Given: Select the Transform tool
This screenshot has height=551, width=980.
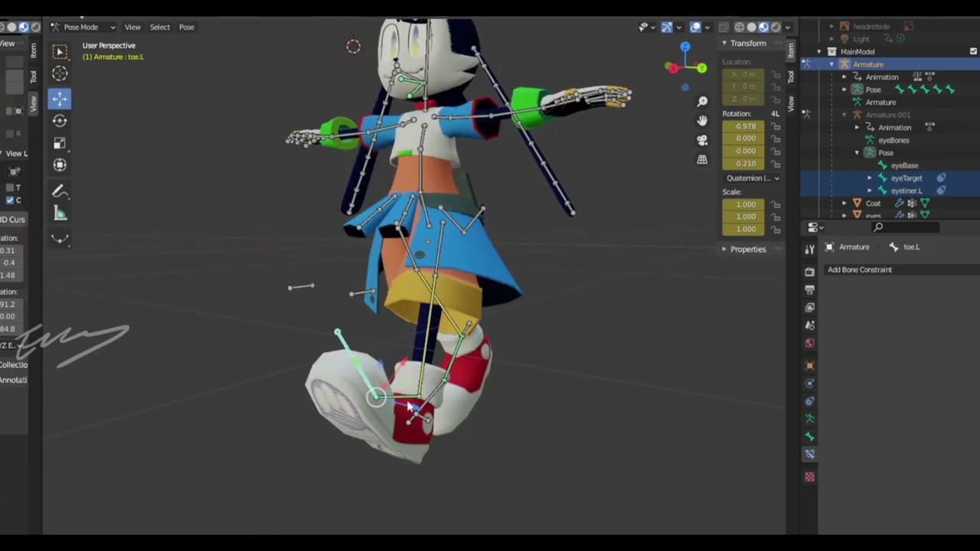Looking at the screenshot, I should tap(60, 165).
